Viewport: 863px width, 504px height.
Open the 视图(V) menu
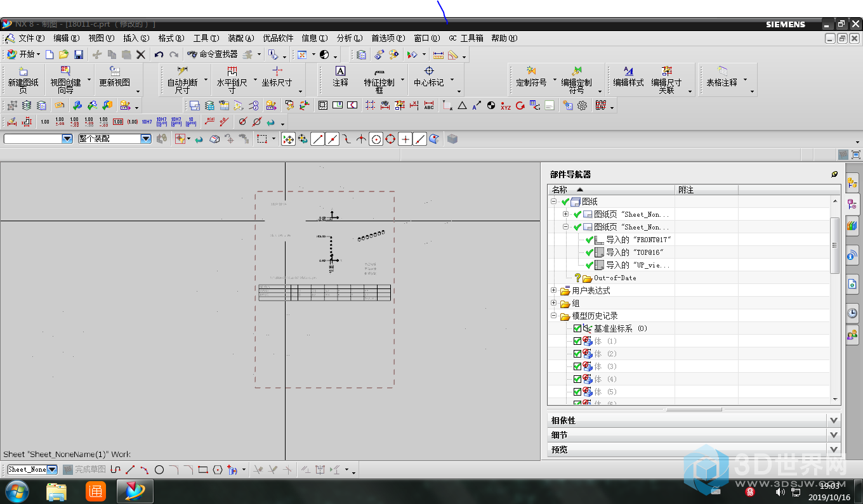point(102,38)
